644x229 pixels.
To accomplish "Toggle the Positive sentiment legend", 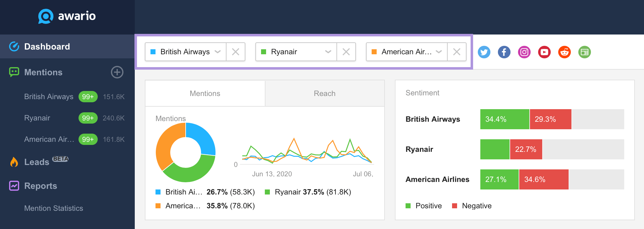I will tap(424, 206).
